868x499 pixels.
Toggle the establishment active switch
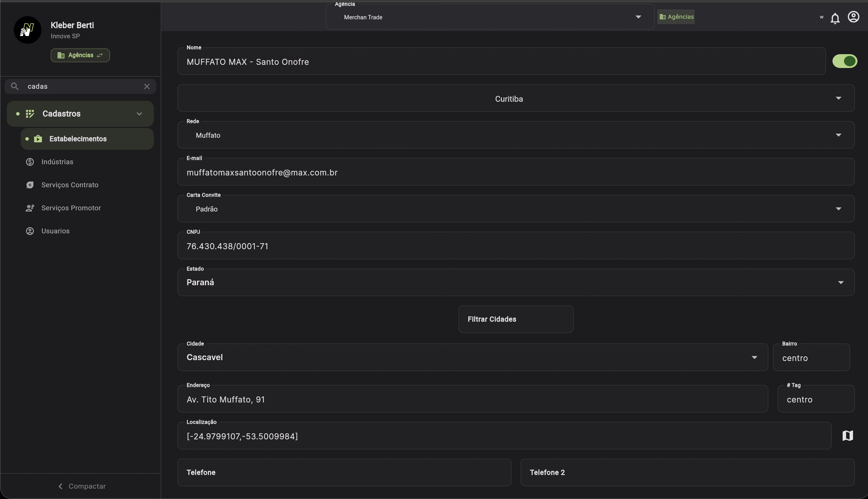pos(844,61)
